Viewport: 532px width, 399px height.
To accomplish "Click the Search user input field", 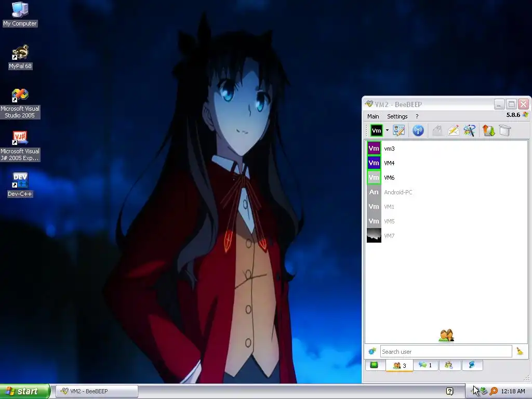I will [446, 352].
